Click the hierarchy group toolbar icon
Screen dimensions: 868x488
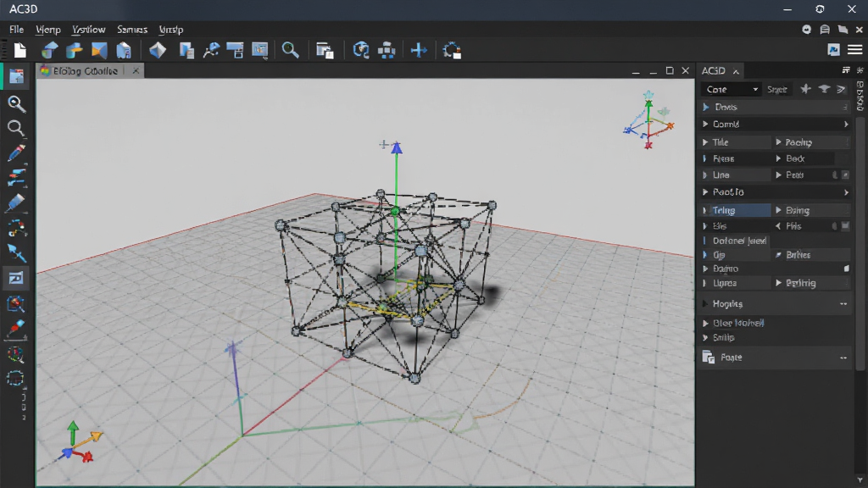[387, 50]
